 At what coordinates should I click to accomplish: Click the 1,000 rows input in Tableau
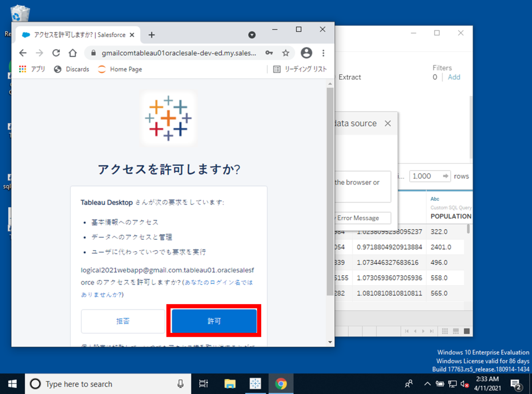point(430,176)
